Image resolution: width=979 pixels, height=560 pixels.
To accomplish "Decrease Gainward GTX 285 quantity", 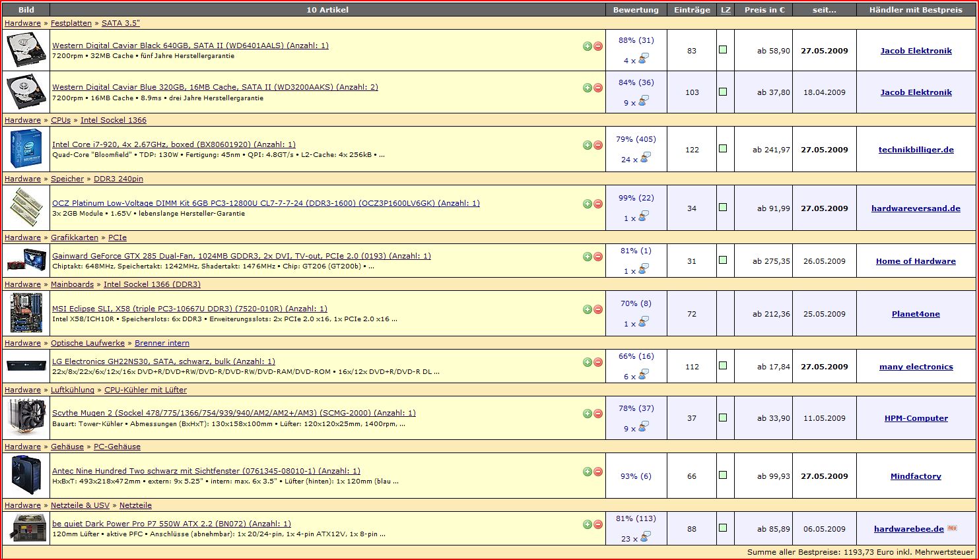I will click(598, 257).
